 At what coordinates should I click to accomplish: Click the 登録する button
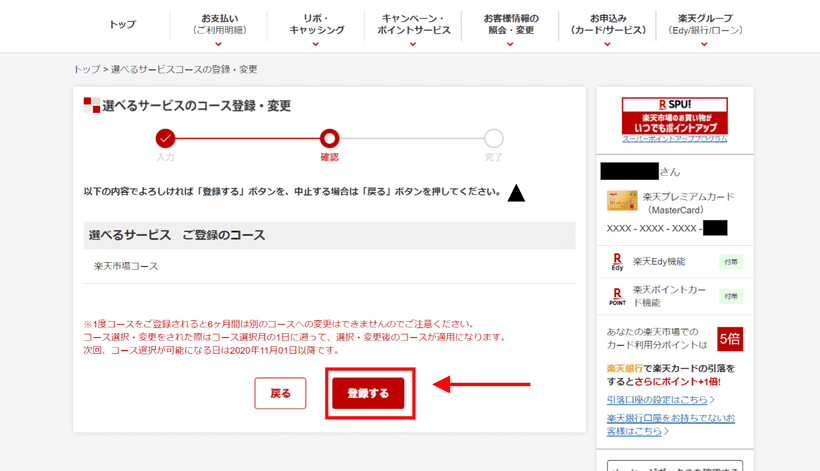[x=368, y=393]
